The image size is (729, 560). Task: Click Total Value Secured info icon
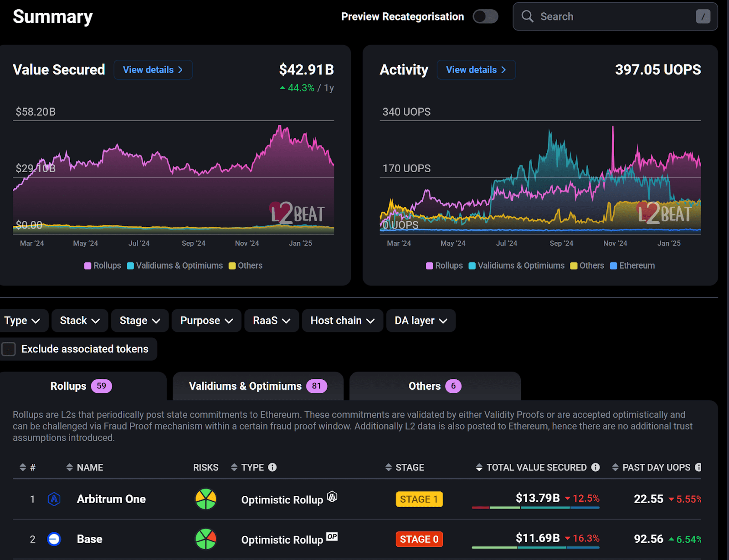point(596,468)
